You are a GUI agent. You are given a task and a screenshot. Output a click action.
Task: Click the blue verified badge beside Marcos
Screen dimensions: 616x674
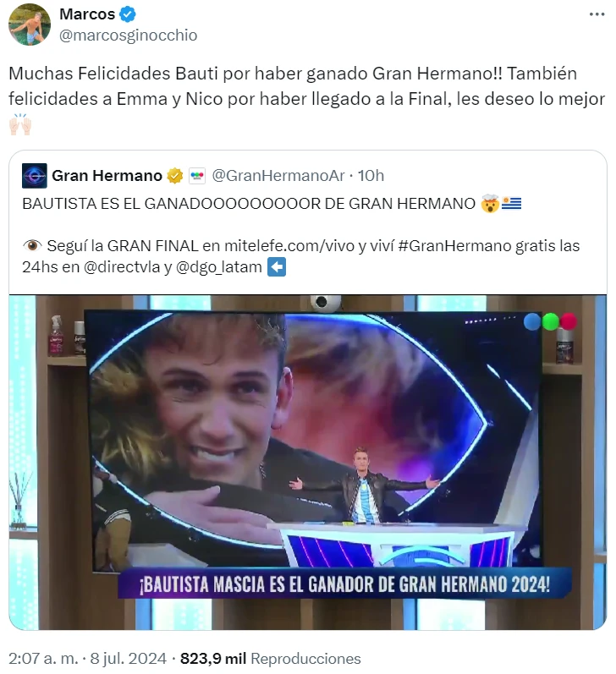coord(127,14)
